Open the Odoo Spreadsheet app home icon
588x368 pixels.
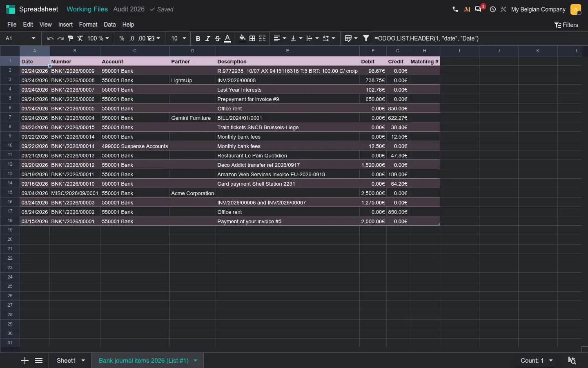point(10,9)
